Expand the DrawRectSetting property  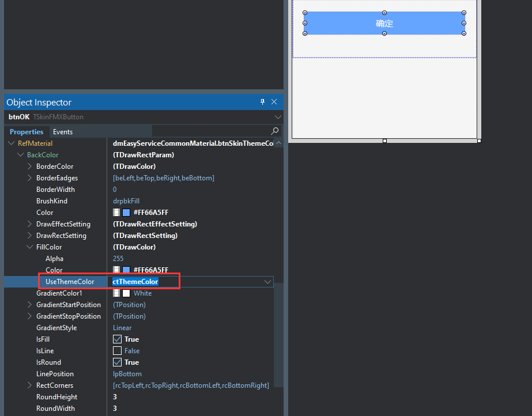(29, 235)
